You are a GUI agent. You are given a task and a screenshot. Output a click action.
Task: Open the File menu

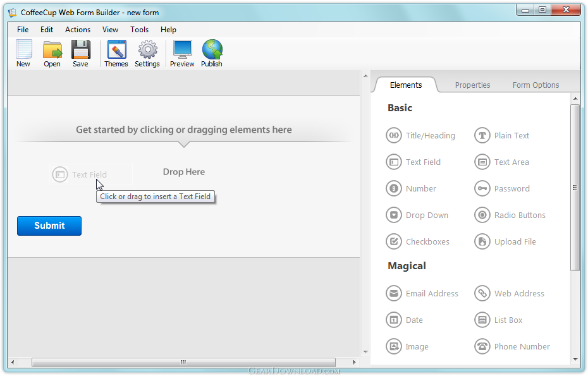click(x=23, y=30)
